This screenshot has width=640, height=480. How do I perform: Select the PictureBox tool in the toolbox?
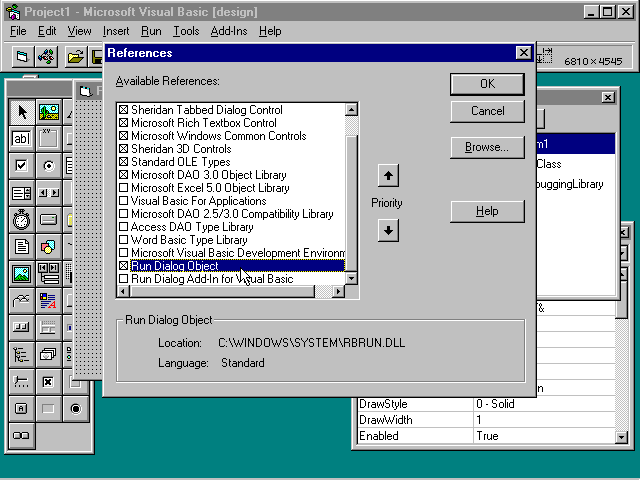tap(48, 112)
